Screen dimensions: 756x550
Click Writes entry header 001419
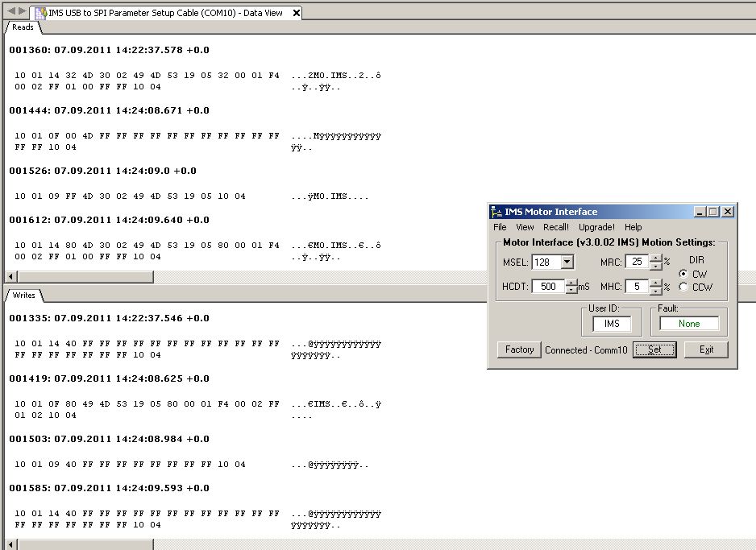109,378
